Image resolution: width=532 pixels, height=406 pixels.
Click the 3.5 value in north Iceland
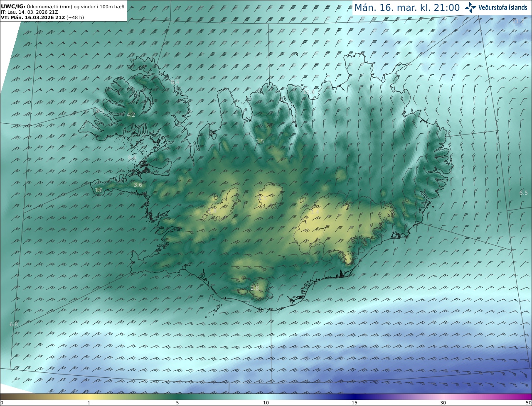click(260, 142)
